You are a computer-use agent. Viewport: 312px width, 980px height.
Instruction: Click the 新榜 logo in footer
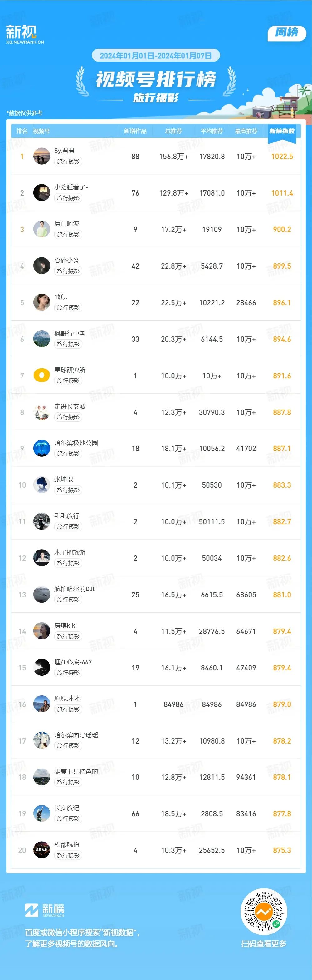(45, 910)
